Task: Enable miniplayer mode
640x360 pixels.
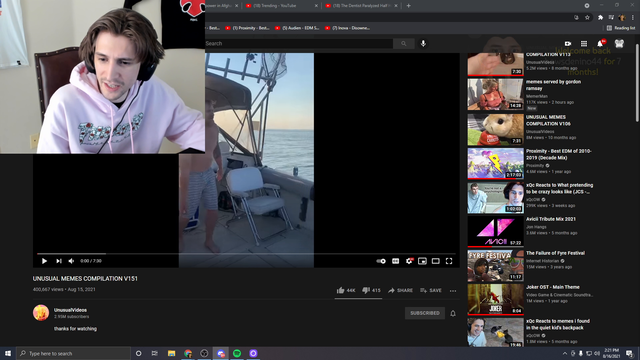Action: click(422, 261)
